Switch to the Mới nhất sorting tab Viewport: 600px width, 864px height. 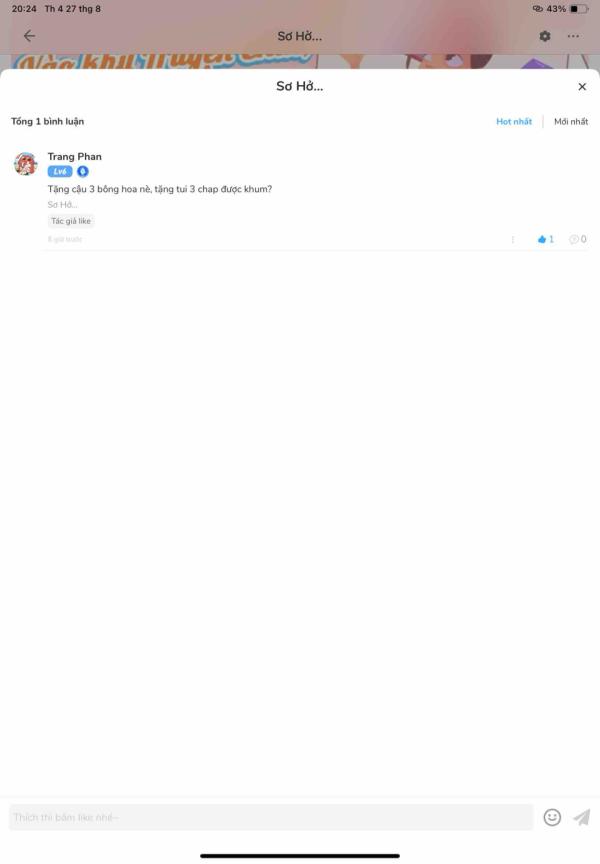tap(571, 121)
